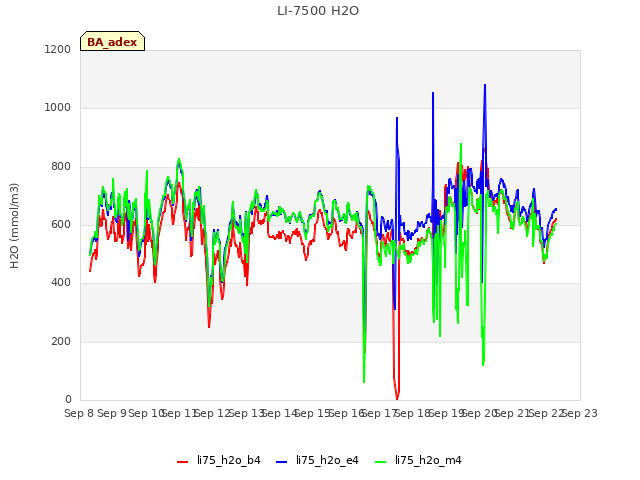Toggle the li75_h2o_e4 legend entry
Viewport: 640px width, 480px height.
point(317,460)
